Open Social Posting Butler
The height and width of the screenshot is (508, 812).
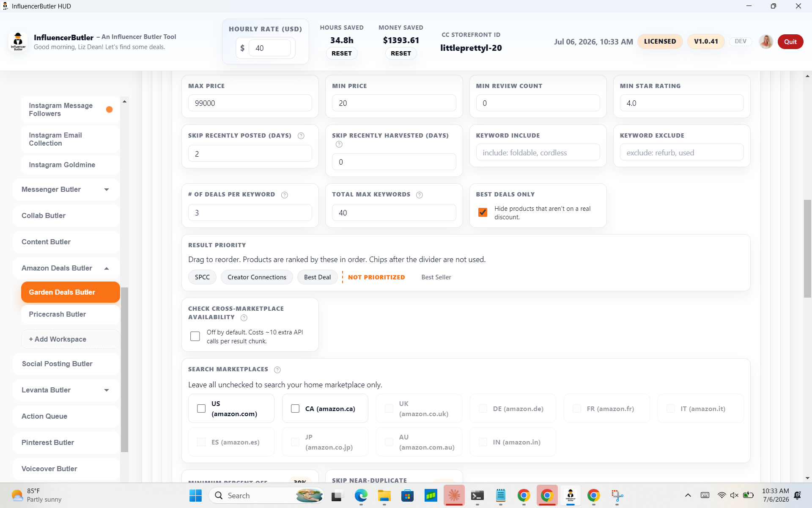coord(66,364)
